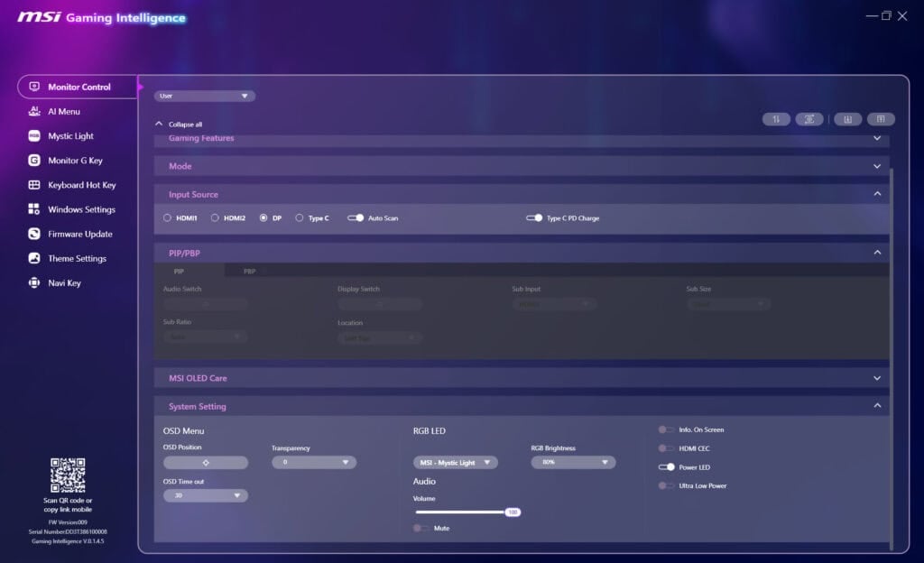Open the RGB Brightness 80% dropdown

(x=573, y=462)
